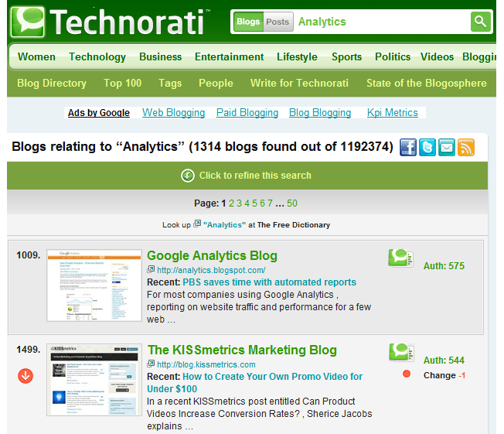The image size is (504, 434).
Task: Open the Technology category
Action: click(97, 57)
